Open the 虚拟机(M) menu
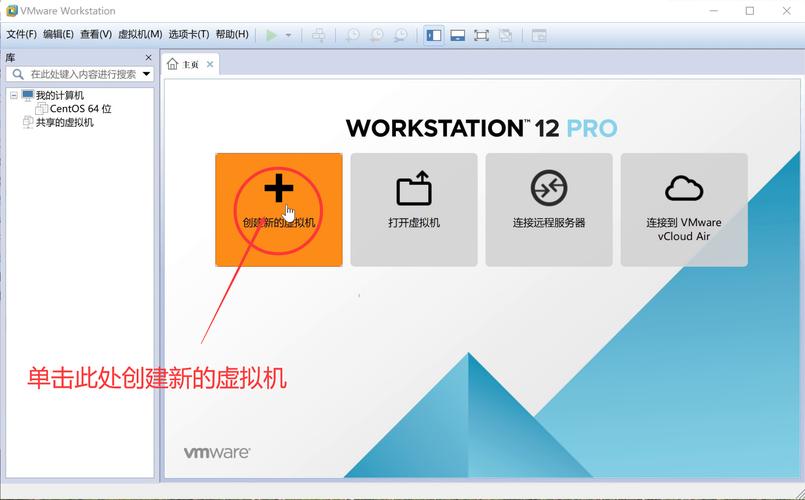The width and height of the screenshot is (805, 500). 140,34
